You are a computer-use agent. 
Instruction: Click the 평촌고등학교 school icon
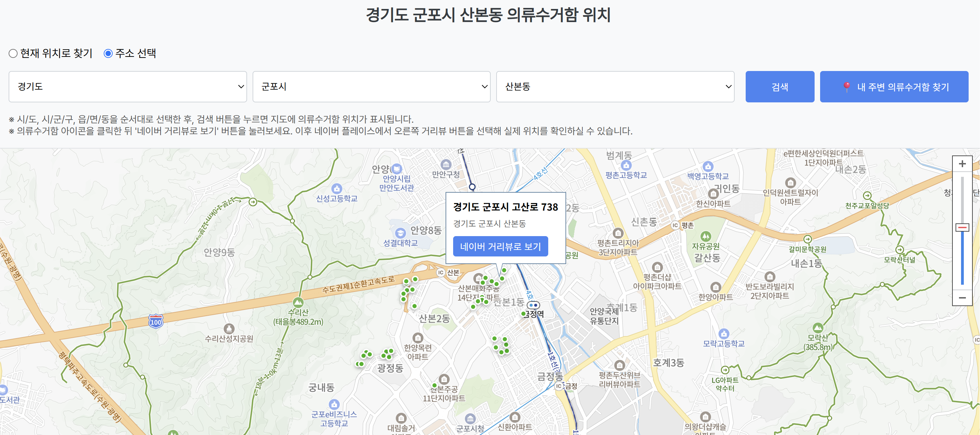click(626, 165)
